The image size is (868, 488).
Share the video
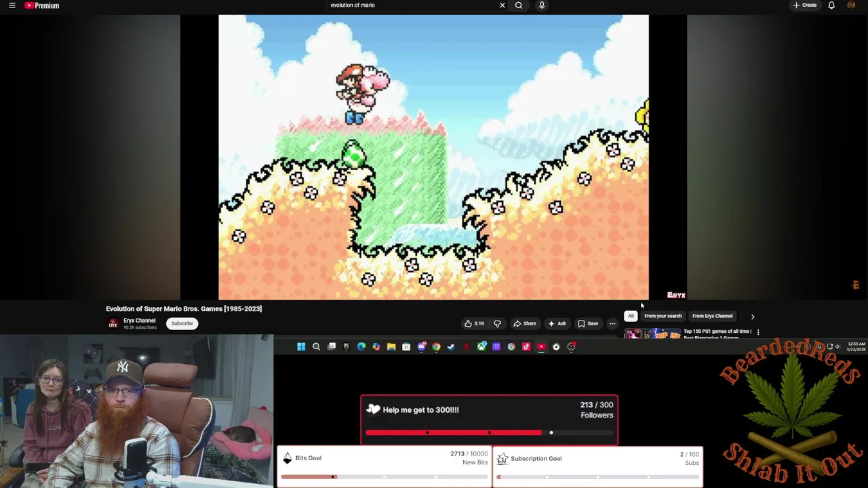(524, 323)
